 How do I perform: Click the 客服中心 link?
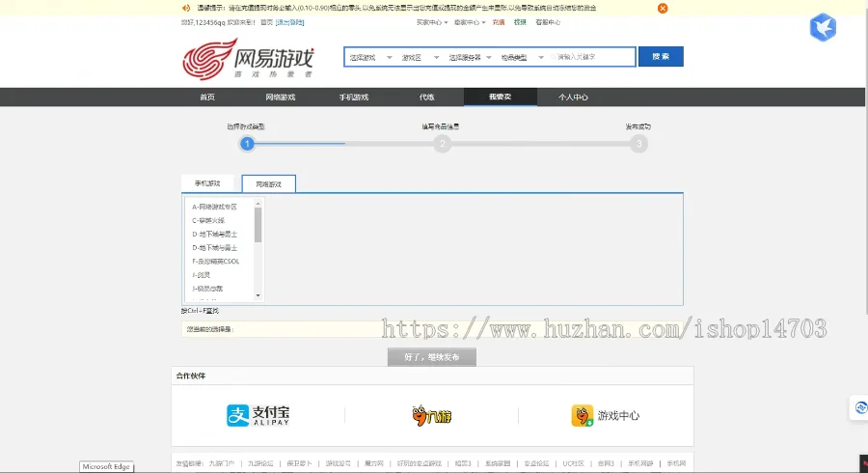click(x=548, y=23)
